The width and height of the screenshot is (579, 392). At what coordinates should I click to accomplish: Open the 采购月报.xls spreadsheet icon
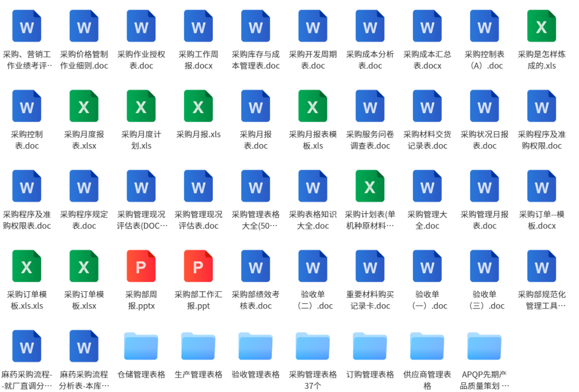click(198, 106)
